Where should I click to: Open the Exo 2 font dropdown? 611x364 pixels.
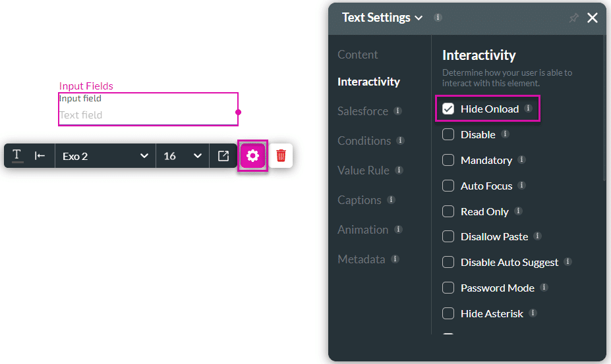pos(105,156)
